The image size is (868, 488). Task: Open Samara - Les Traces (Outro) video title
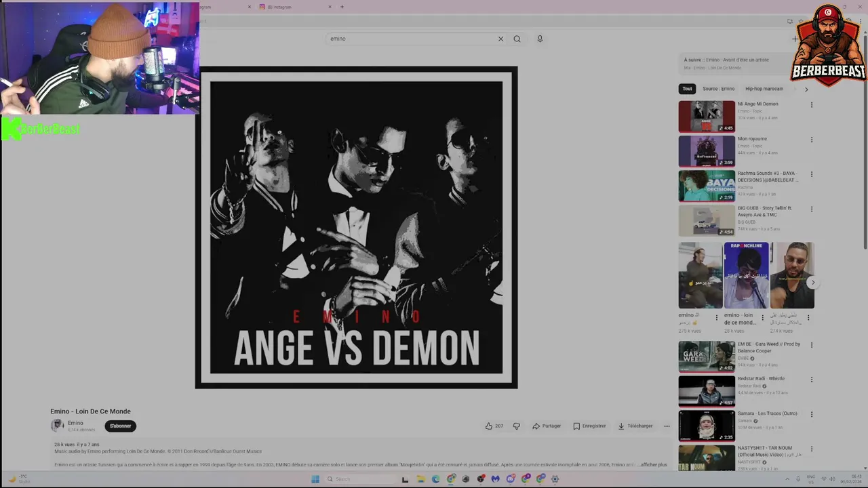tap(768, 413)
